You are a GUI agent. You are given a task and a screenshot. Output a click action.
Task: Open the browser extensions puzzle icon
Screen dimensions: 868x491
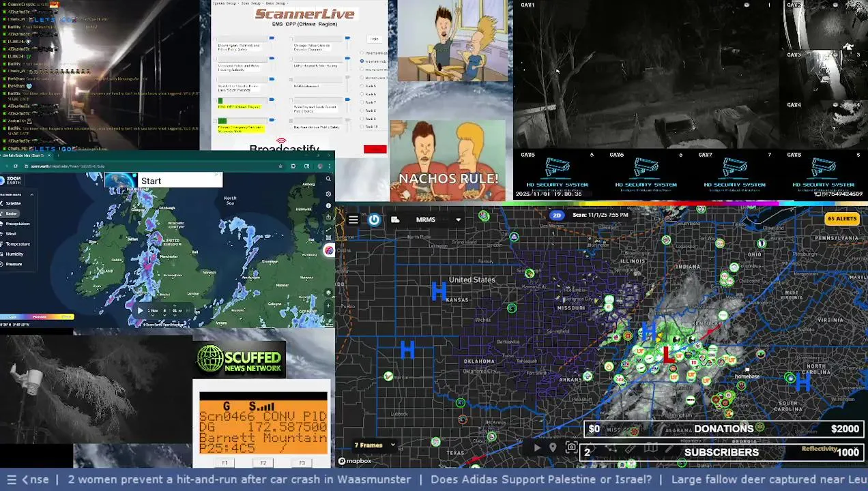pyautogui.click(x=293, y=166)
